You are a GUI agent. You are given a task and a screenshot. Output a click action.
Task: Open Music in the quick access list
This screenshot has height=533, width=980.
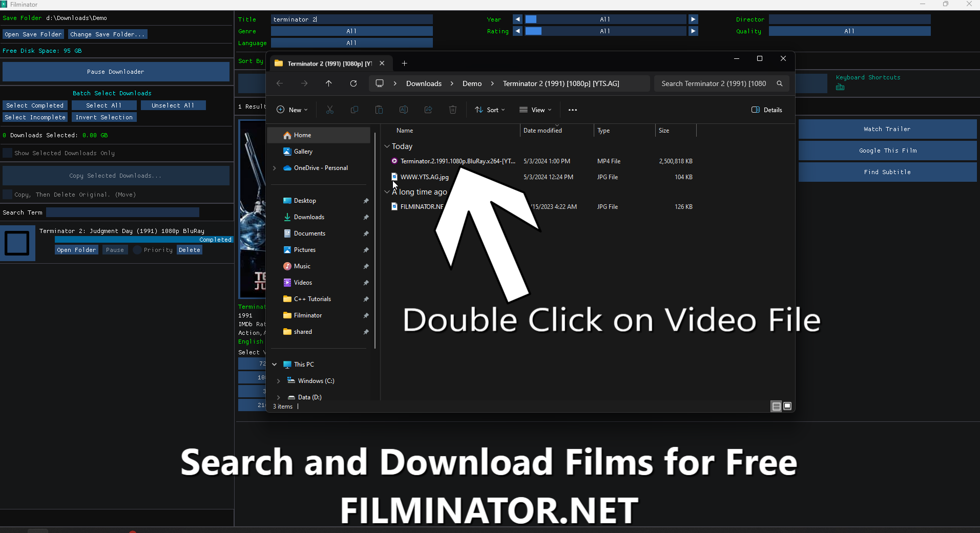pos(302,266)
